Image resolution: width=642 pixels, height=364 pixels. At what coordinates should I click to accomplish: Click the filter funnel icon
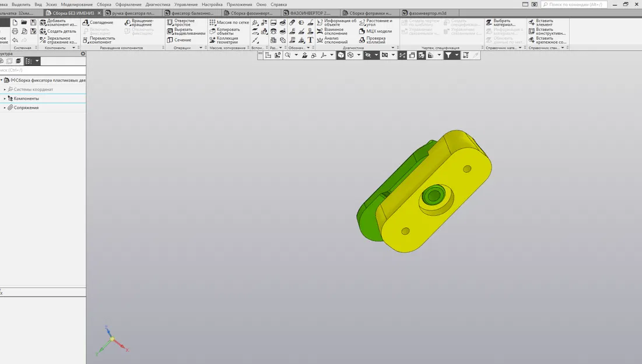tap(448, 55)
